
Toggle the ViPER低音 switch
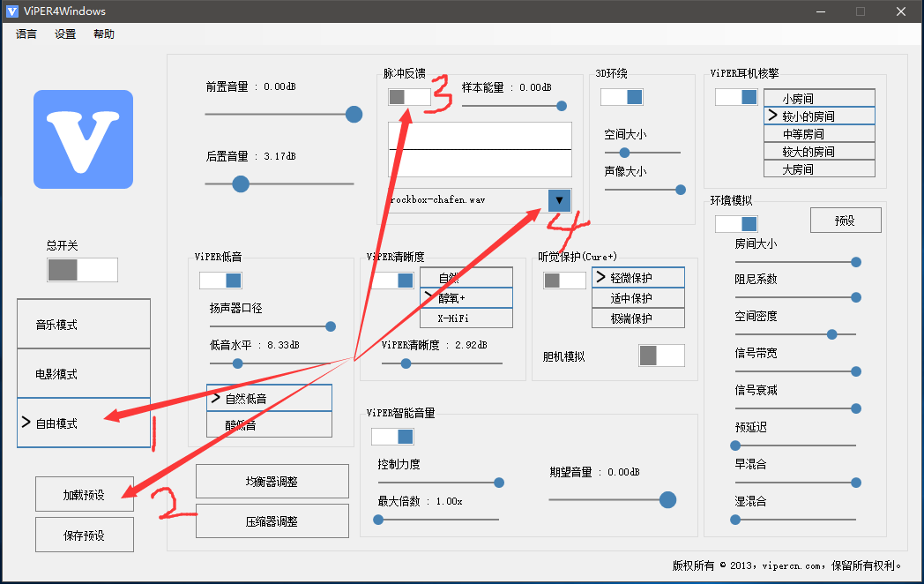pyautogui.click(x=221, y=281)
